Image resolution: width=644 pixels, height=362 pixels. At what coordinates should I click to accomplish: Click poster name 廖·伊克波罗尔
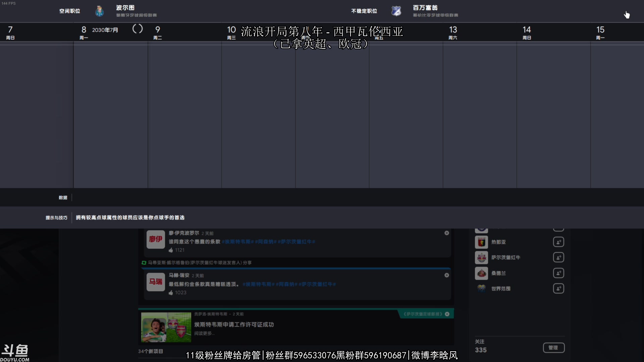184,233
